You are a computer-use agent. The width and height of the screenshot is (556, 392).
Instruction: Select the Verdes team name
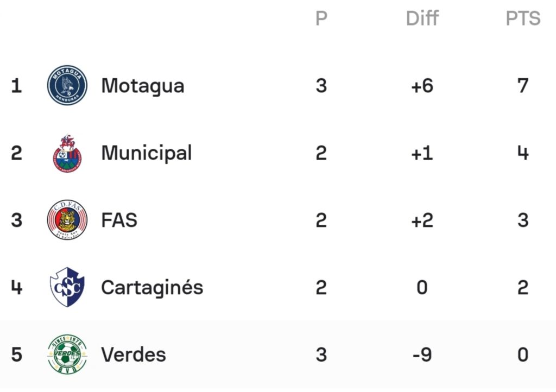point(134,355)
